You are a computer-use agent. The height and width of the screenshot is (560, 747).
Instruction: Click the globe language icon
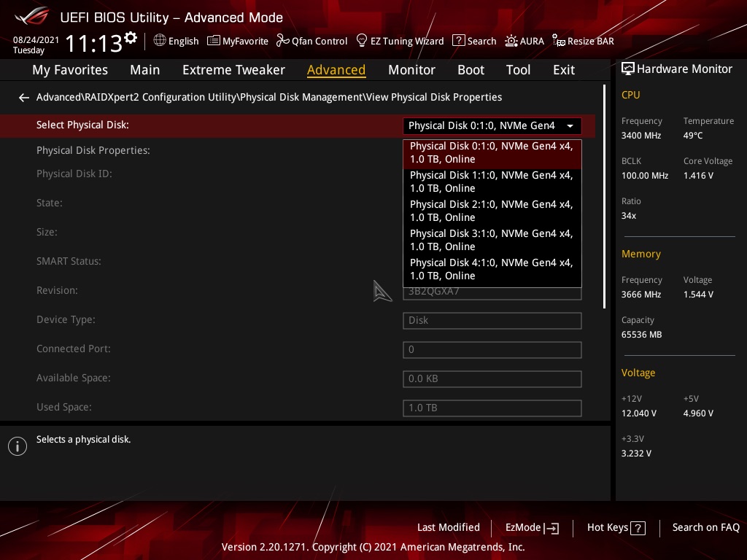pos(160,41)
